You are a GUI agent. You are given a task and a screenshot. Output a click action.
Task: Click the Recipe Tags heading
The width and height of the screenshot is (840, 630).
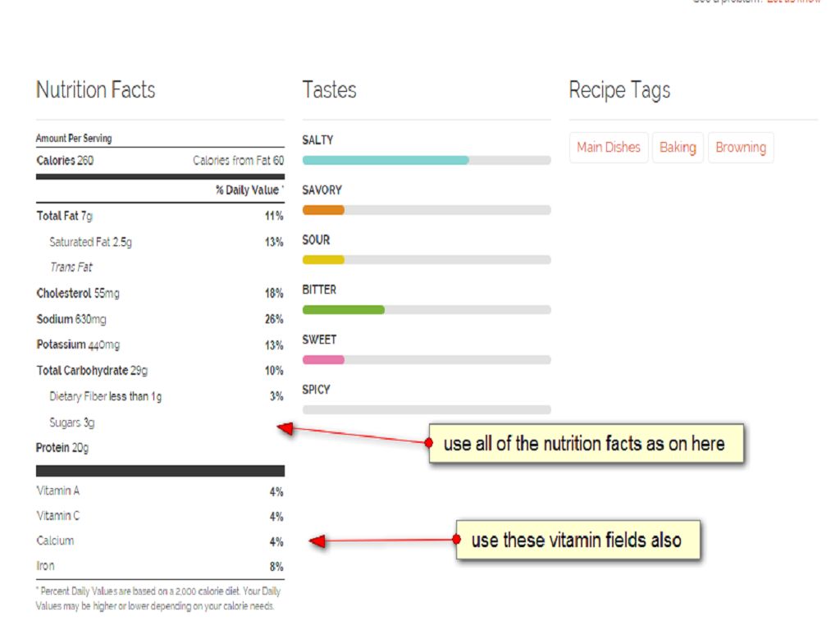coord(619,89)
